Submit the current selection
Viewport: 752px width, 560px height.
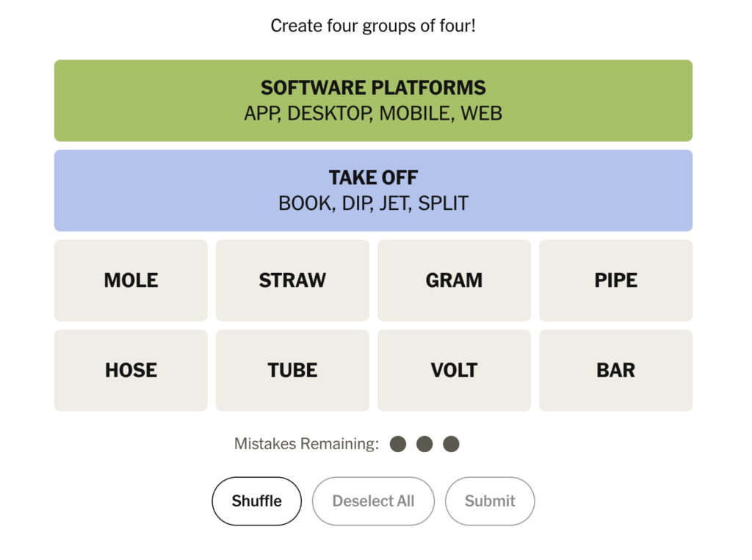[490, 501]
